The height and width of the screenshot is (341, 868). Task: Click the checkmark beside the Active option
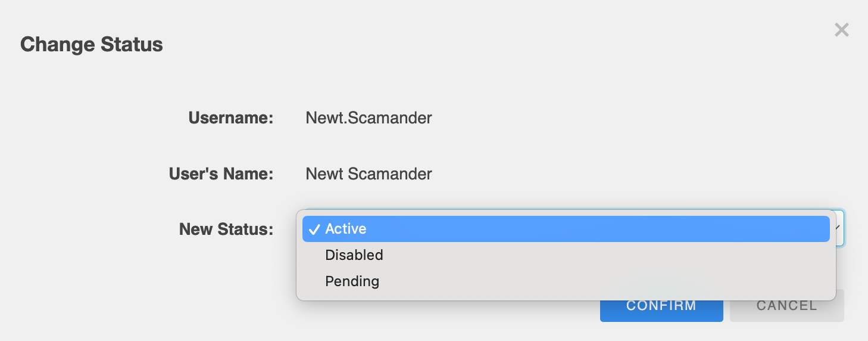pyautogui.click(x=314, y=230)
